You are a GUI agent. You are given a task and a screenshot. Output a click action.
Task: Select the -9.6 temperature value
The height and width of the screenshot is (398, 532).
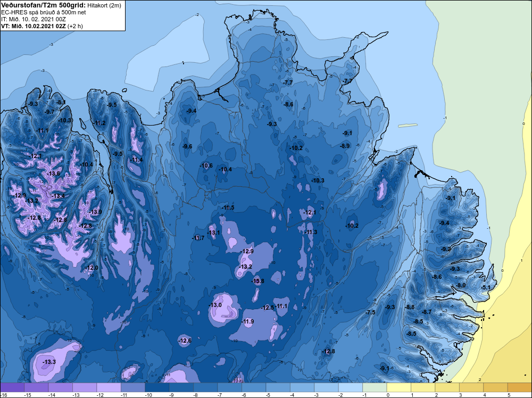[187, 146]
